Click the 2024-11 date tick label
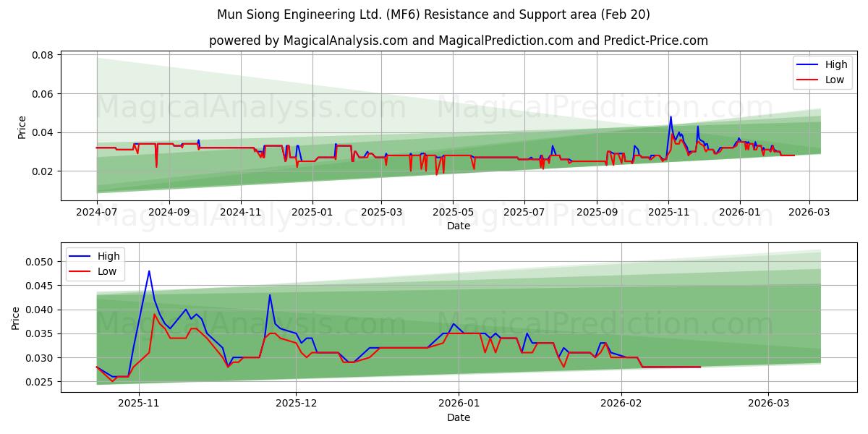 (x=240, y=212)
